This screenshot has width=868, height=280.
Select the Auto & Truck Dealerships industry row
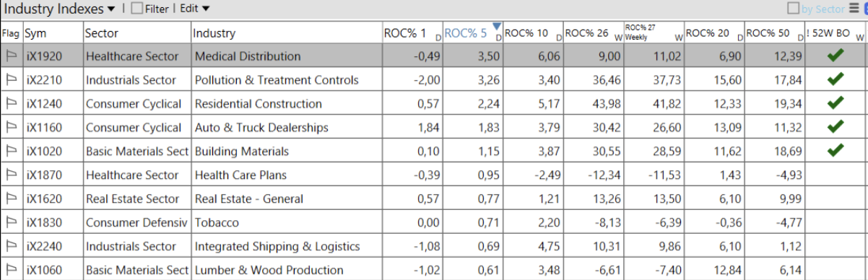pyautogui.click(x=434, y=128)
